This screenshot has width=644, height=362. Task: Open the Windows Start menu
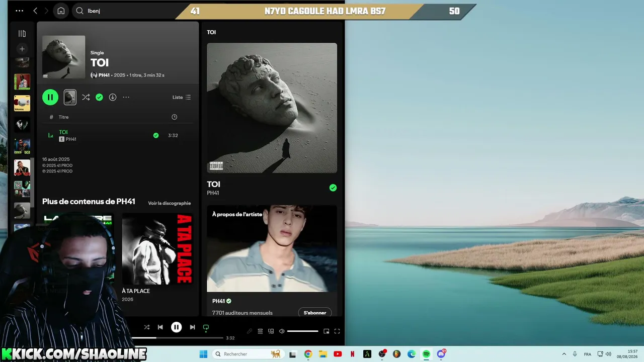coord(203,354)
